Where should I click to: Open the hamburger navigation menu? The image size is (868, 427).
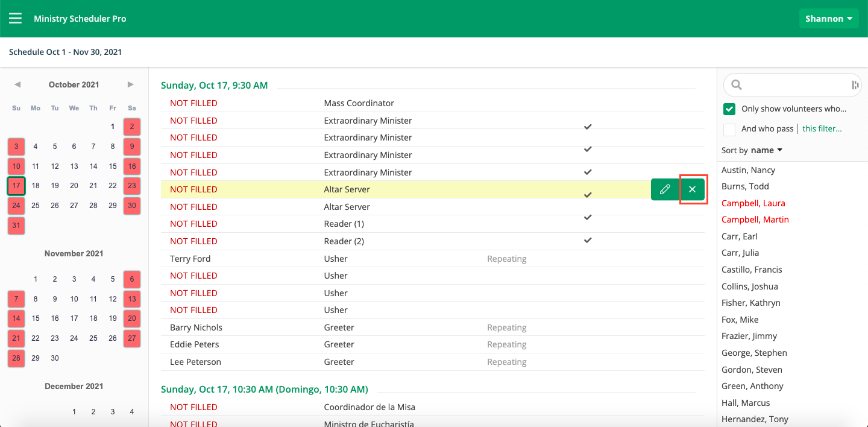point(15,18)
